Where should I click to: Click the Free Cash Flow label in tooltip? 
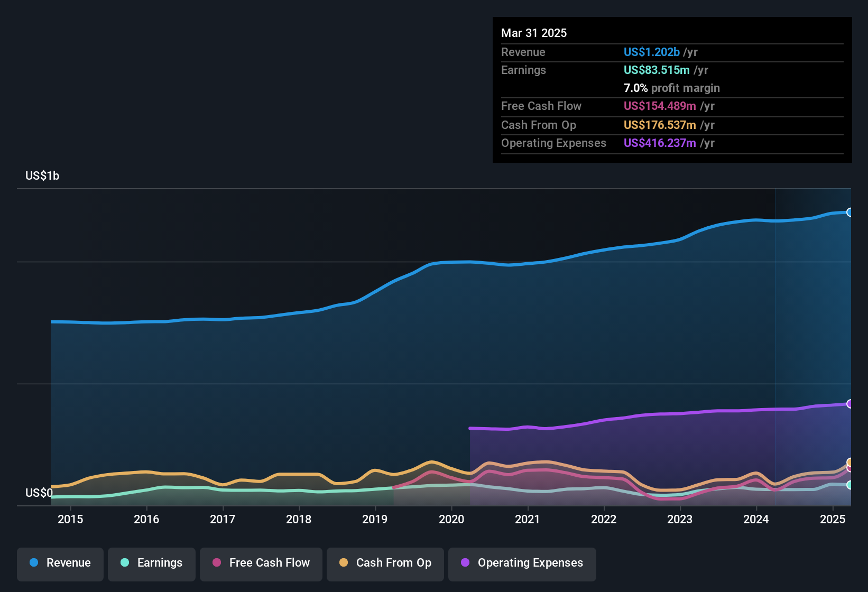(x=541, y=106)
